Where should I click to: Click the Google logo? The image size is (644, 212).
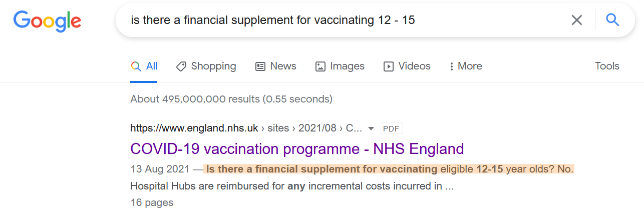click(47, 20)
